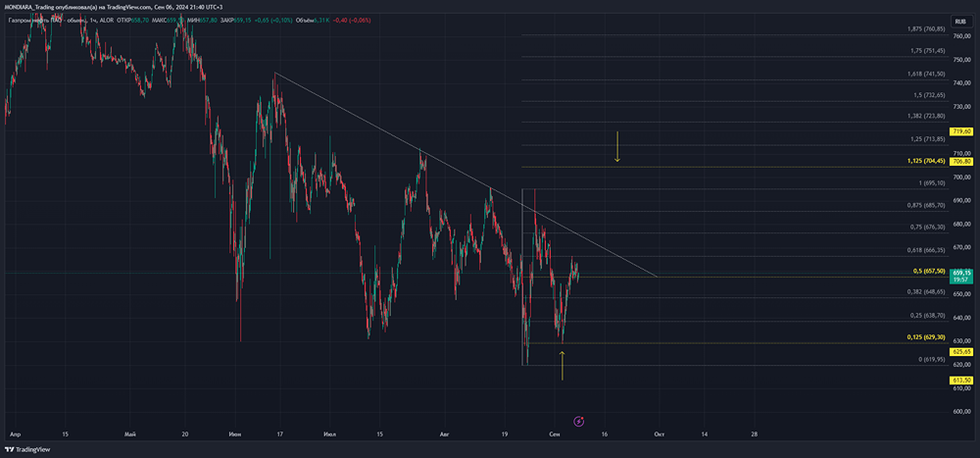Click the Авг label on time axis
The image size is (980, 458).
444,433
